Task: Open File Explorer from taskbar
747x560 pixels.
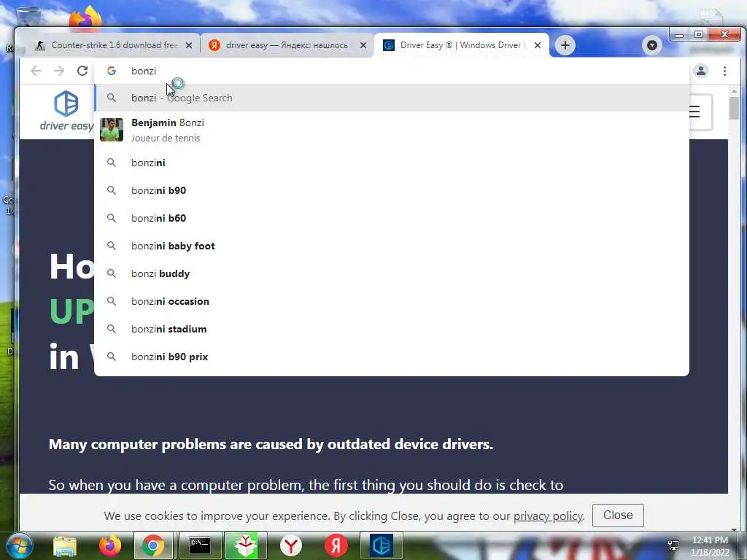Action: tap(65, 545)
